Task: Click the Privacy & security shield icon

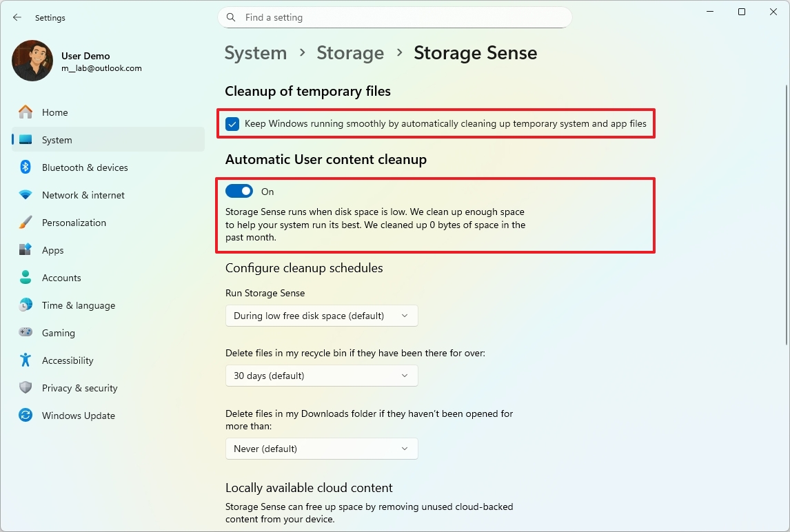Action: pos(26,388)
